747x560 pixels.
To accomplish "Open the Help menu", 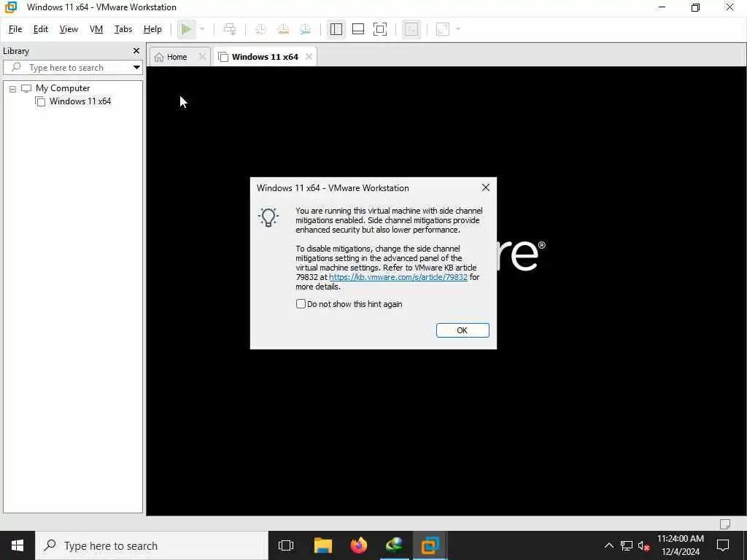I will 152,29.
